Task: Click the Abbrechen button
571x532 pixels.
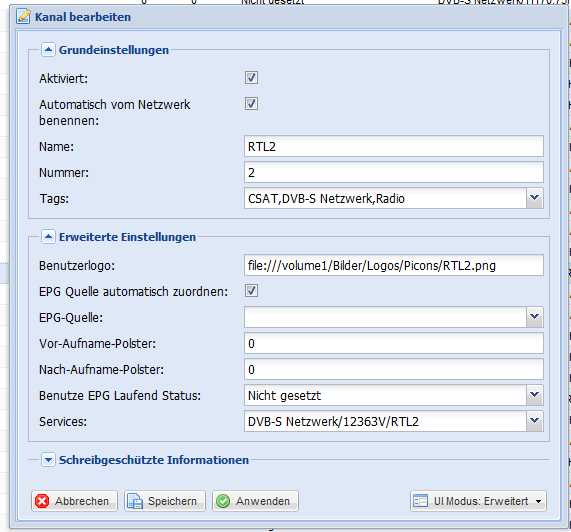Action: click(74, 501)
